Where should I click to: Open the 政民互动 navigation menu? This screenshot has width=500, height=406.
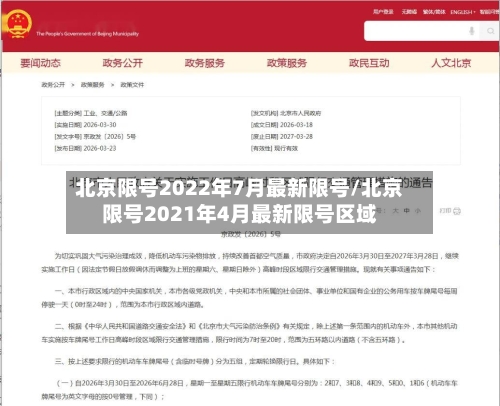(369, 63)
